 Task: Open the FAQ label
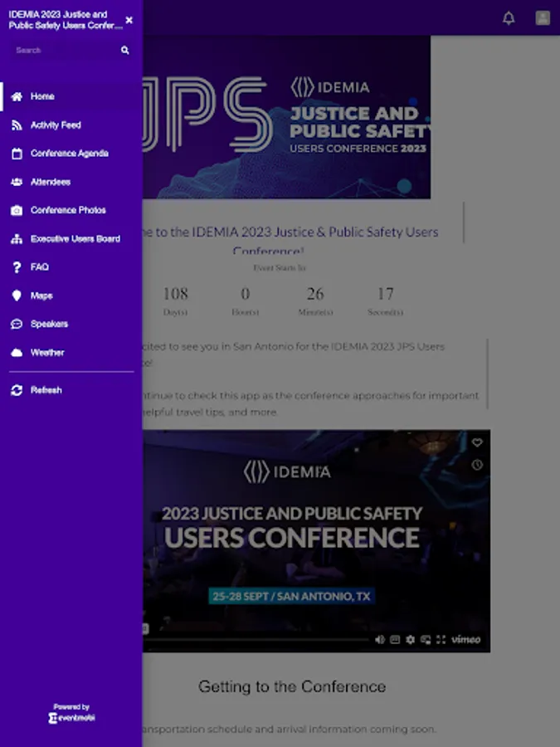40,266
